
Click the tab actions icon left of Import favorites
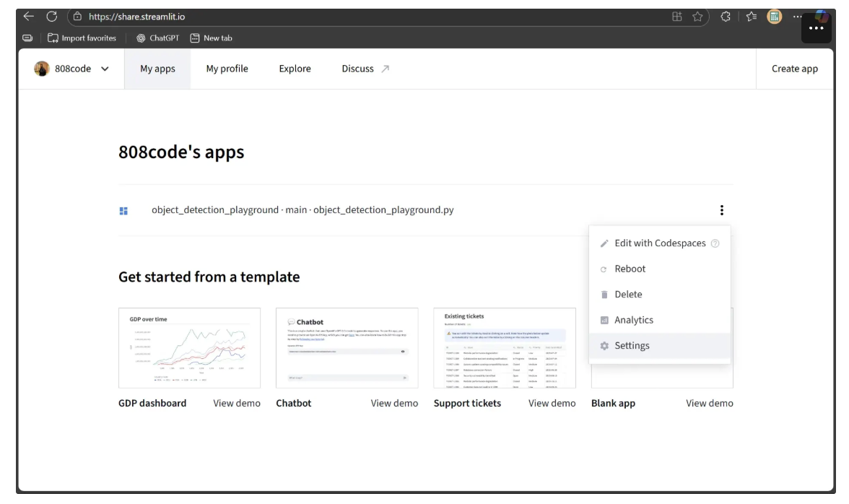[27, 38]
